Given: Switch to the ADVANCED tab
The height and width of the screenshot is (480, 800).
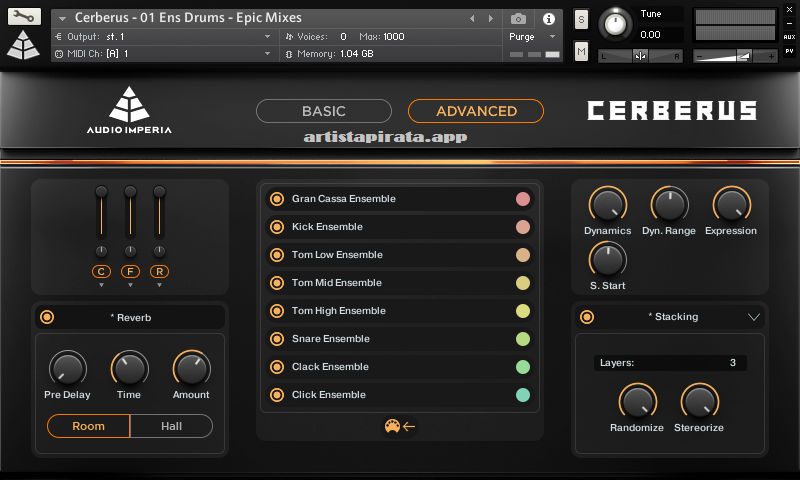Looking at the screenshot, I should click(476, 111).
